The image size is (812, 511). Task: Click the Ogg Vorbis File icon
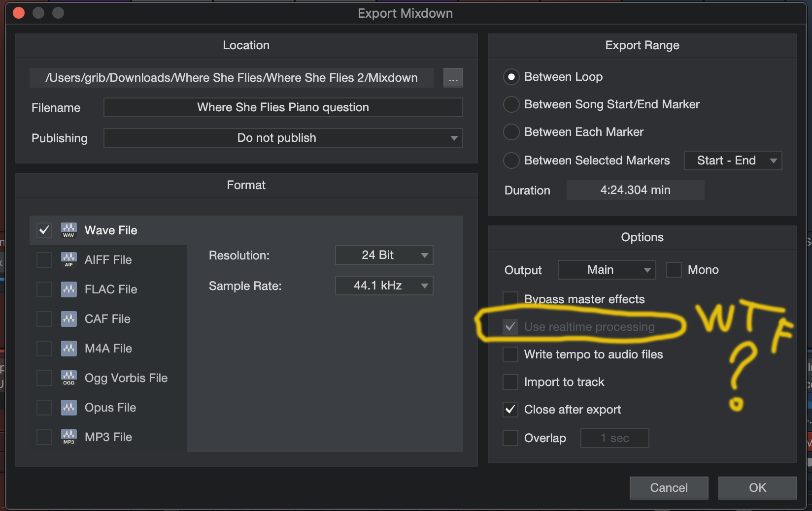click(69, 378)
